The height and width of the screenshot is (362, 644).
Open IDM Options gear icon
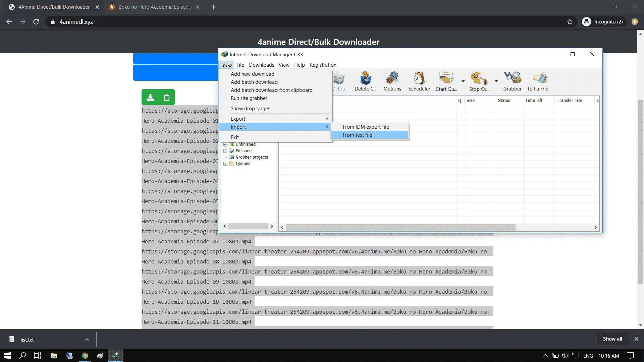pyautogui.click(x=392, y=81)
